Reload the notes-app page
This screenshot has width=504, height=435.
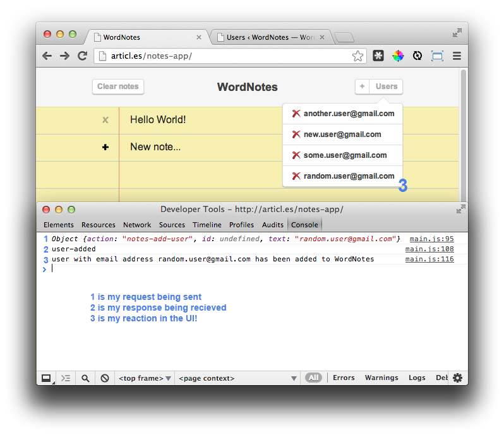[x=83, y=56]
